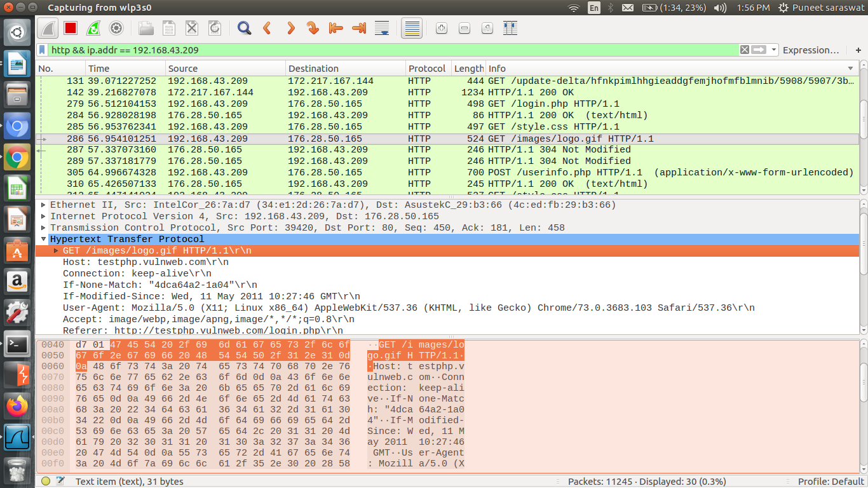Expand the Ethernet II tree item
This screenshot has width=868, height=488.
click(43, 205)
